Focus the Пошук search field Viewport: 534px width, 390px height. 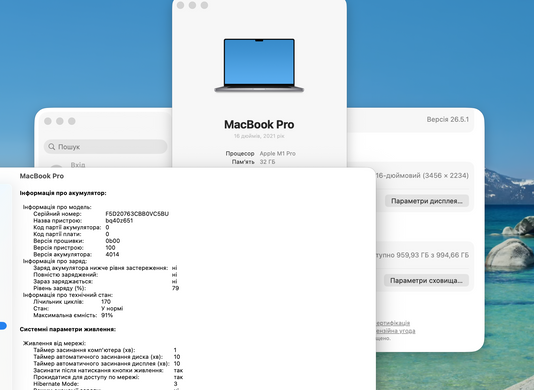click(x=106, y=146)
